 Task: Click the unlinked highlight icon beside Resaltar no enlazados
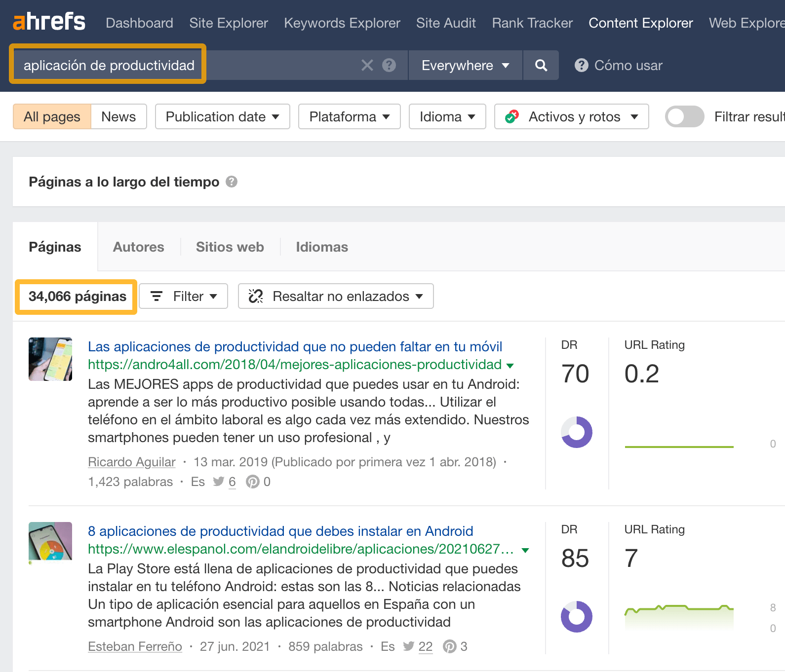coord(256,296)
